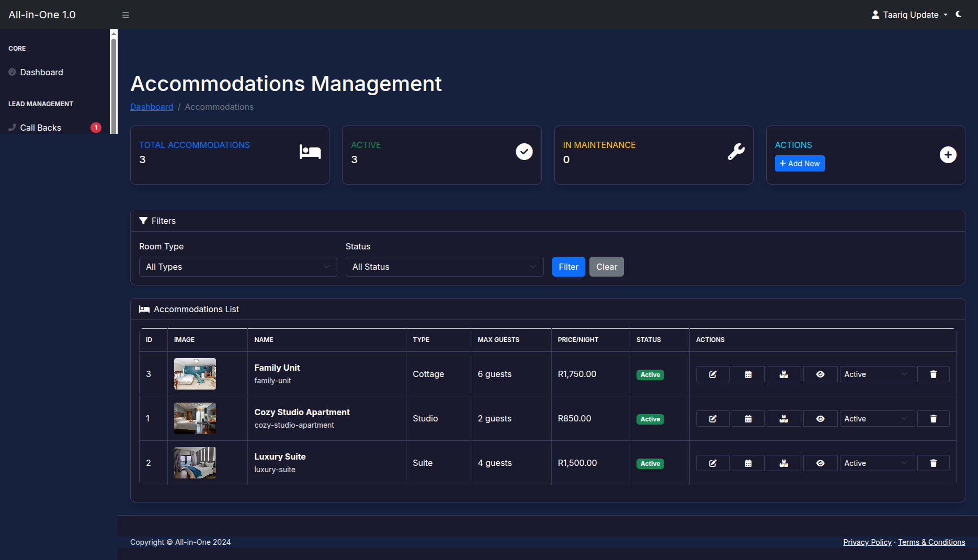Edit the Family Unit accommodation

[712, 374]
